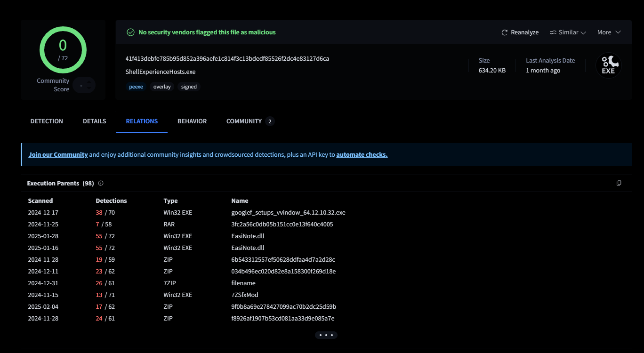Screen dimensions: 644x353
Task: Click the 23 / 62 detections value
Action: click(105, 272)
